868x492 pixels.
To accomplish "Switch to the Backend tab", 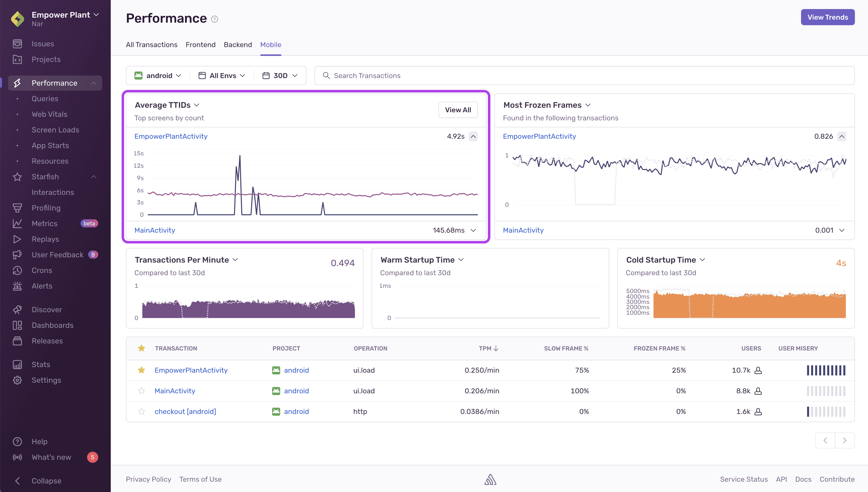I will [238, 45].
